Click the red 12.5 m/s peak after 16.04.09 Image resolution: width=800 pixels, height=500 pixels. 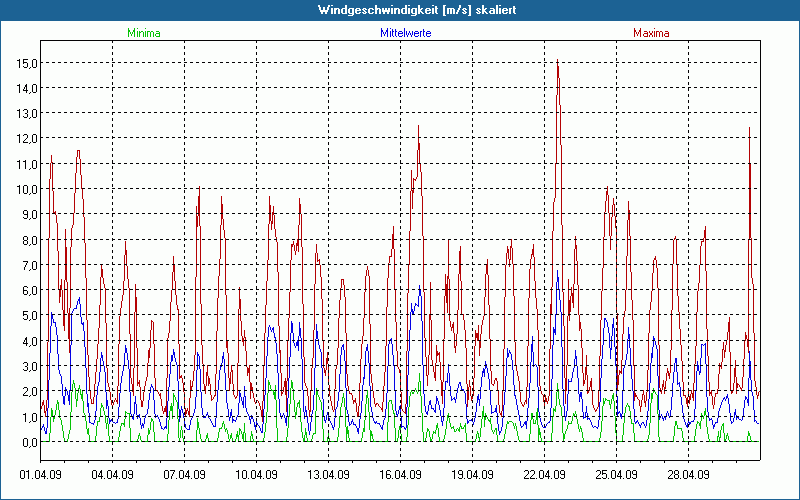point(418,127)
